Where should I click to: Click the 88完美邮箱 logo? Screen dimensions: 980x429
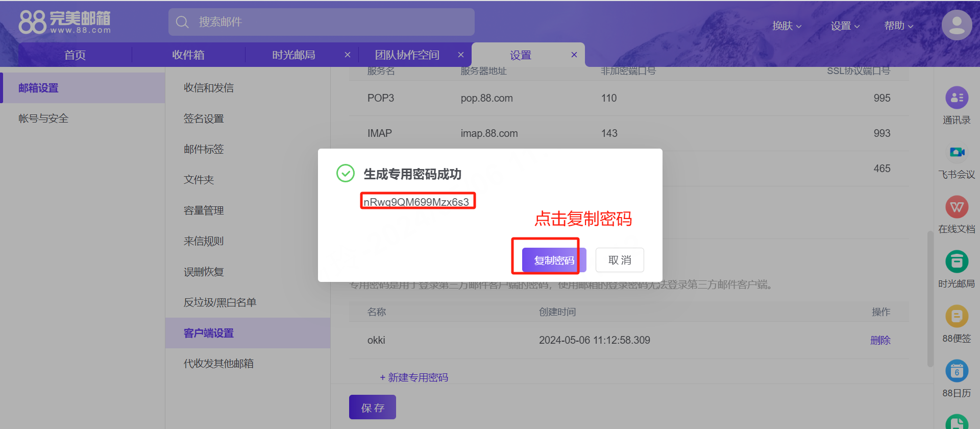point(65,22)
